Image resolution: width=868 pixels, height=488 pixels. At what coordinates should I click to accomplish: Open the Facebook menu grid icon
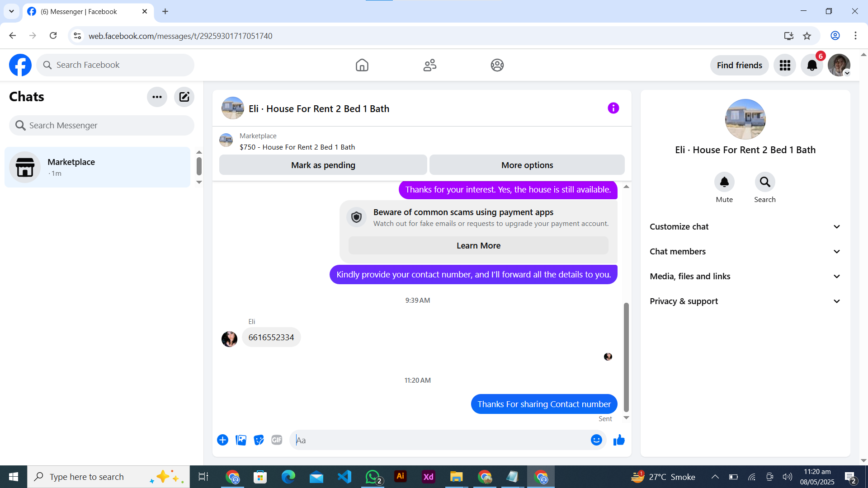[x=785, y=65]
